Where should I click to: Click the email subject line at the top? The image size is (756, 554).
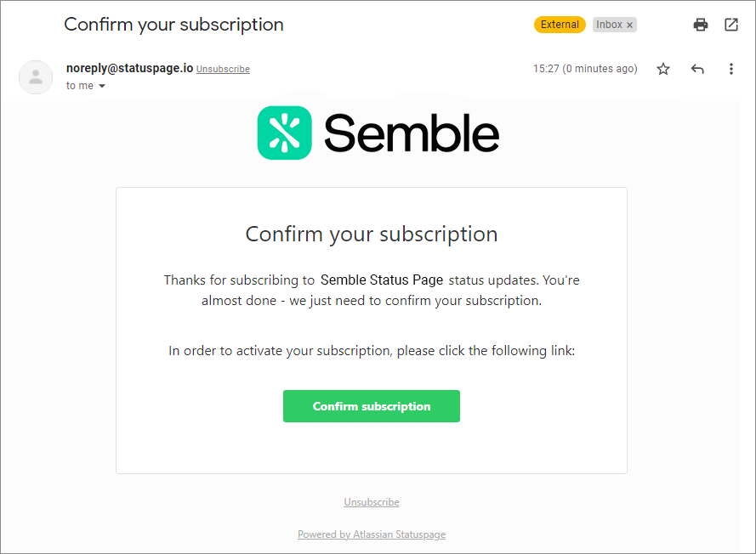point(173,25)
